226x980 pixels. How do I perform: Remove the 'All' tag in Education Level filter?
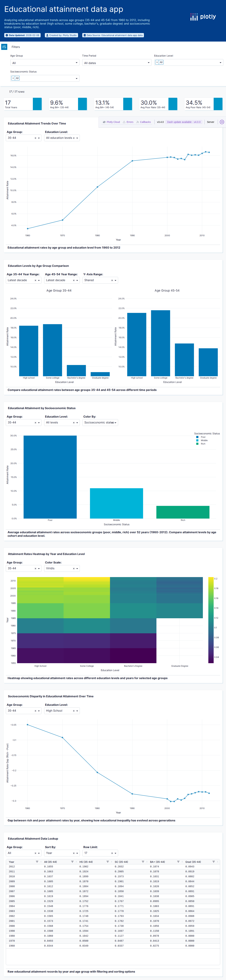(157, 62)
